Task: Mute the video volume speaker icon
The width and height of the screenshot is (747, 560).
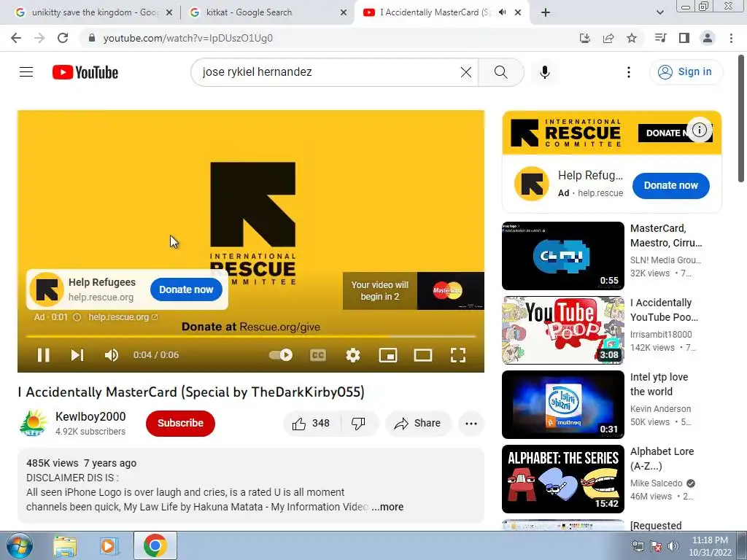Action: point(112,355)
